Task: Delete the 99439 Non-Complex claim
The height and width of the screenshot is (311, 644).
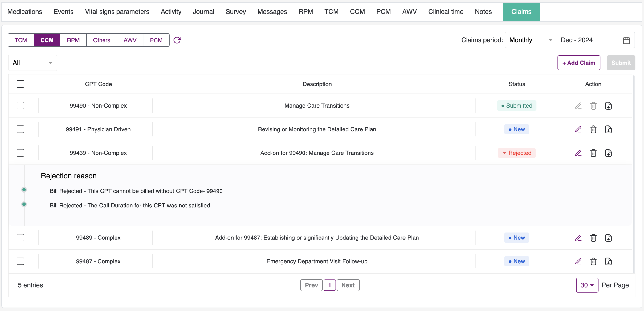Action: tap(593, 153)
